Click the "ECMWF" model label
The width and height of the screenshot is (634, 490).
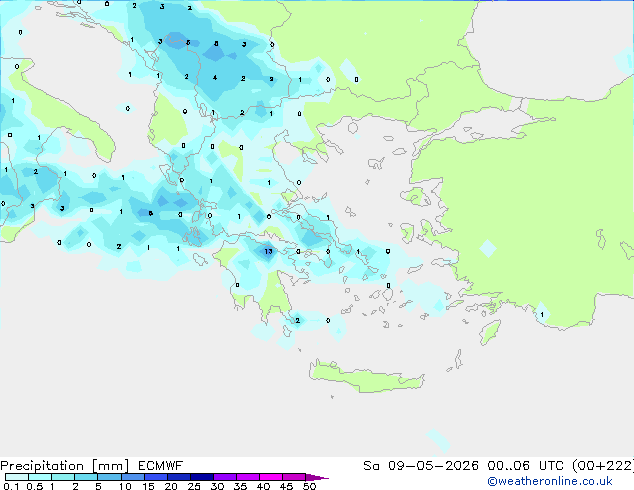click(x=161, y=466)
